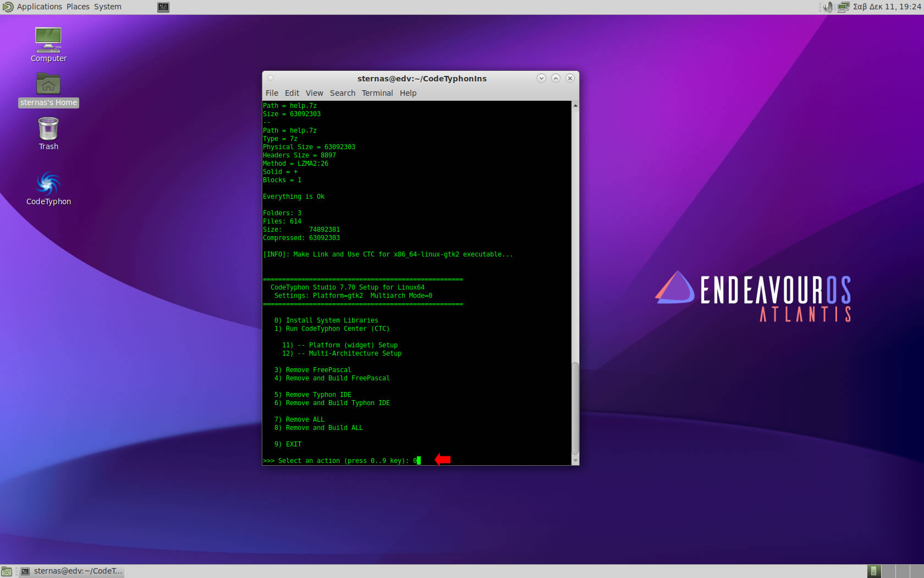Click 'CodeTyphon Studio 7.70 Setup for Linux64' line
This screenshot has height=578, width=924.
coord(348,287)
